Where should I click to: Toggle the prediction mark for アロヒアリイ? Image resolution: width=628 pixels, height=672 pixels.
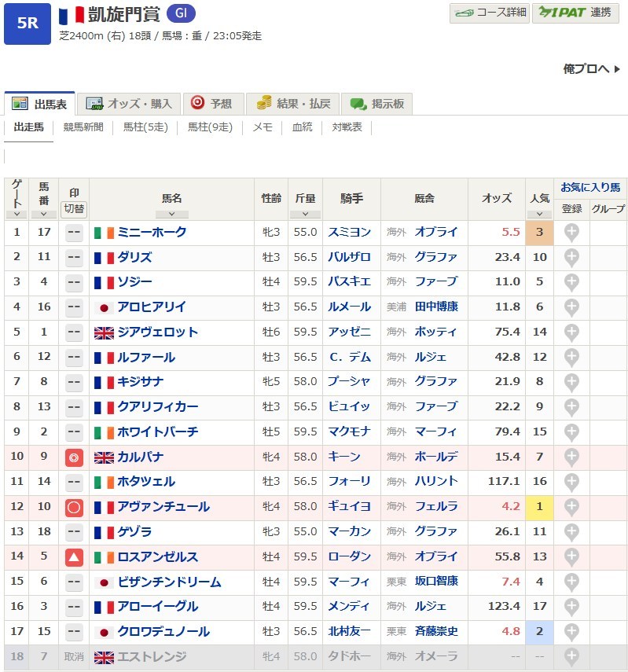[x=74, y=307]
